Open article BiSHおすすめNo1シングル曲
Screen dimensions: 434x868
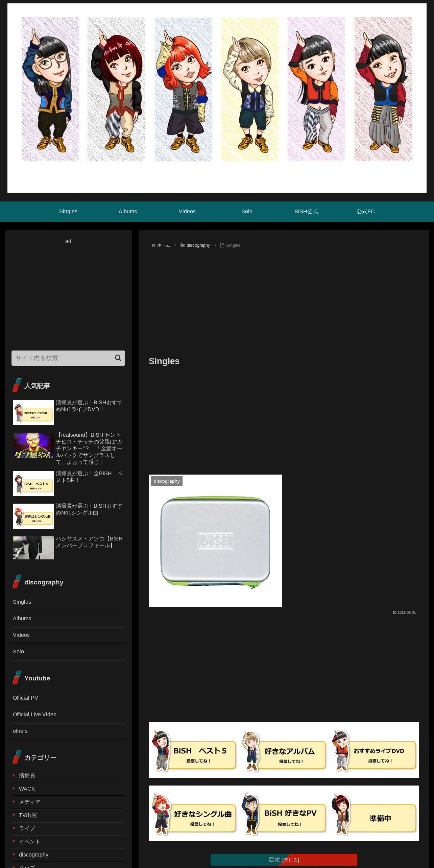[89, 509]
